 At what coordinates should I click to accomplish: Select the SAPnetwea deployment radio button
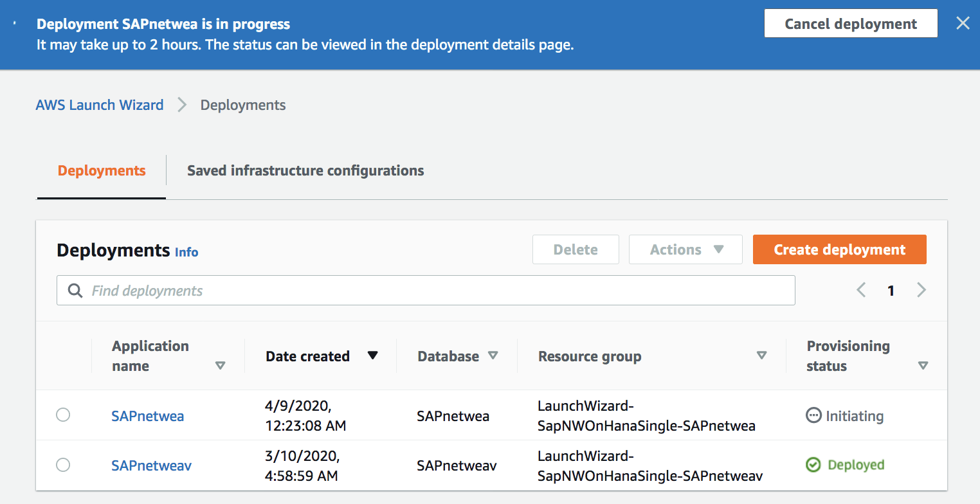[63, 415]
